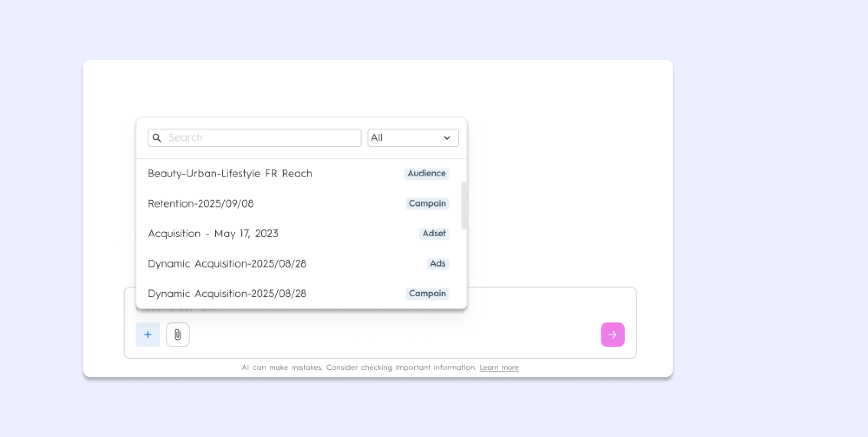
Task: Select Acquisition - May 17, 2023
Action: (x=213, y=233)
